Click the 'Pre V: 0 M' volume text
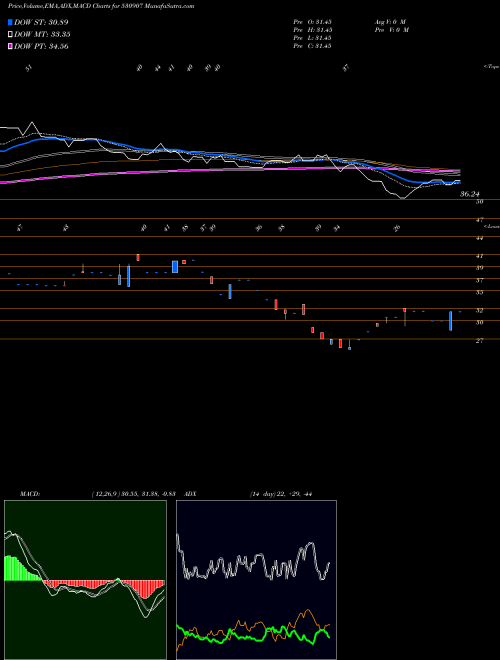The height and width of the screenshot is (660, 500). 391,30
